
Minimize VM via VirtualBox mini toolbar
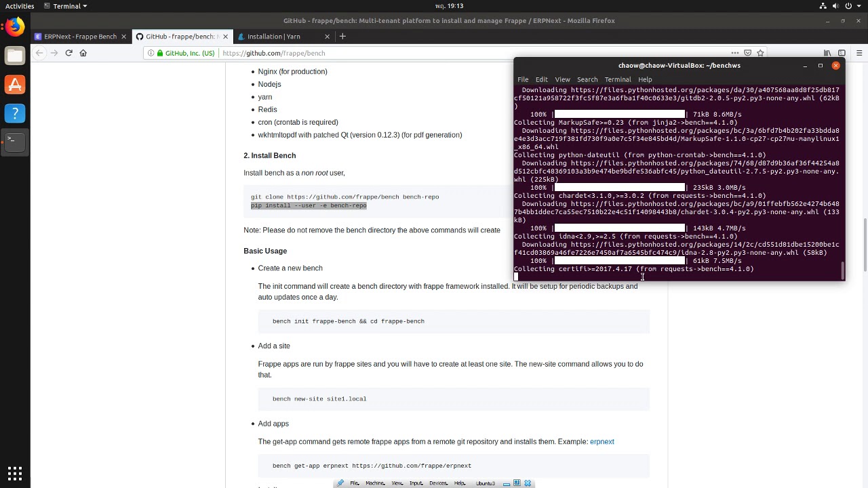[x=507, y=483]
